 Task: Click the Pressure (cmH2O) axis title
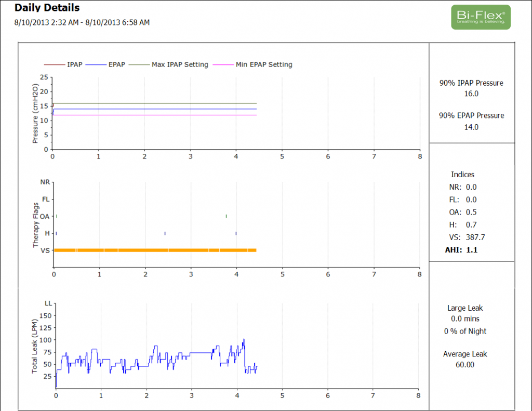tap(35, 115)
